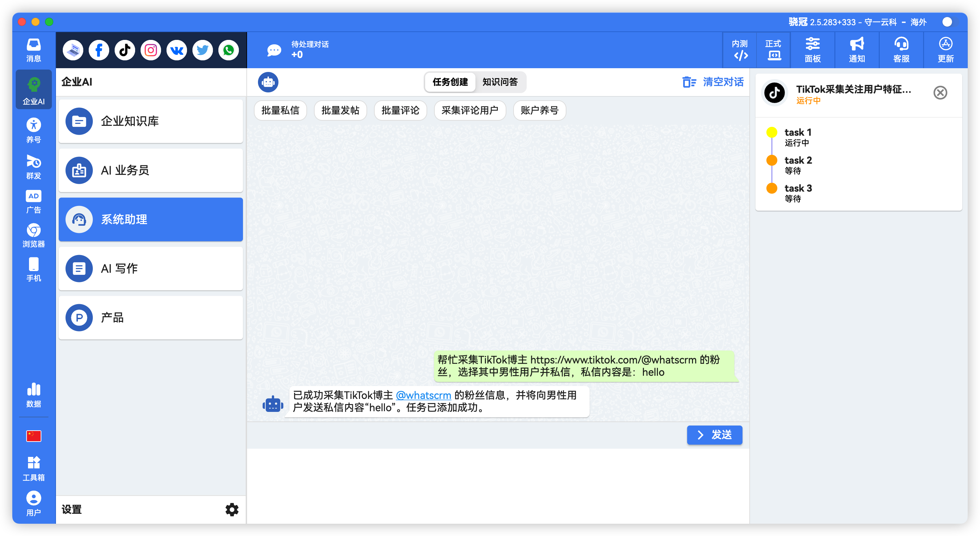Click the user's green message bubble
980x536 pixels.
585,366
